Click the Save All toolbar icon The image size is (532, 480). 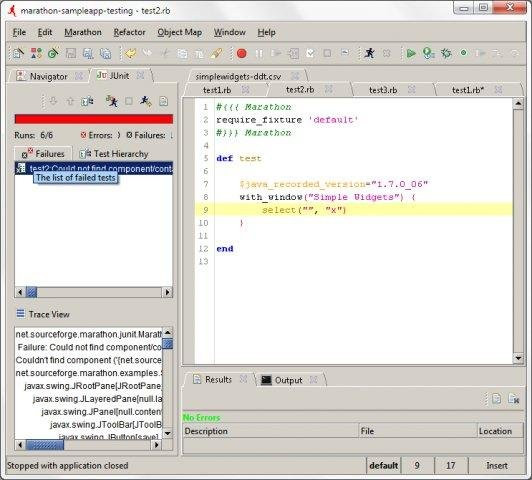[106, 53]
